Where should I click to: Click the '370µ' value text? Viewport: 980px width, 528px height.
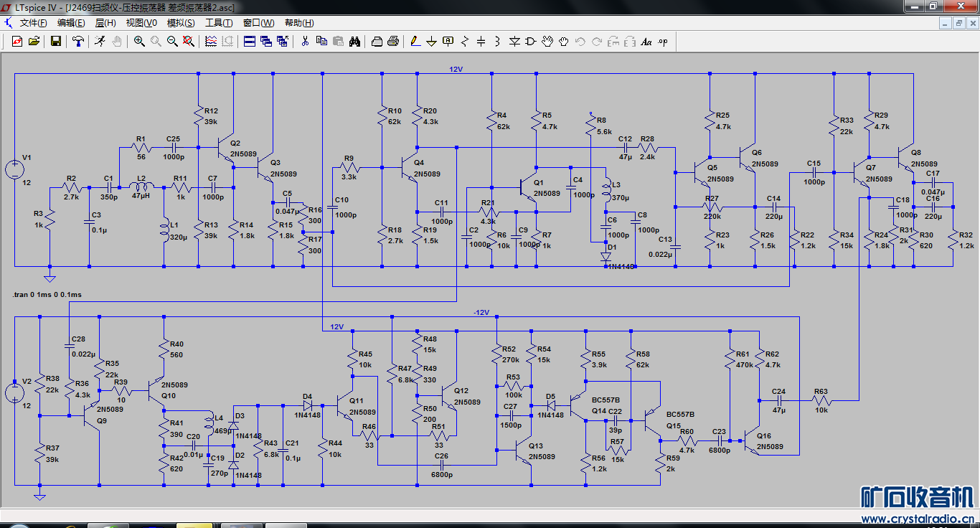pos(620,198)
